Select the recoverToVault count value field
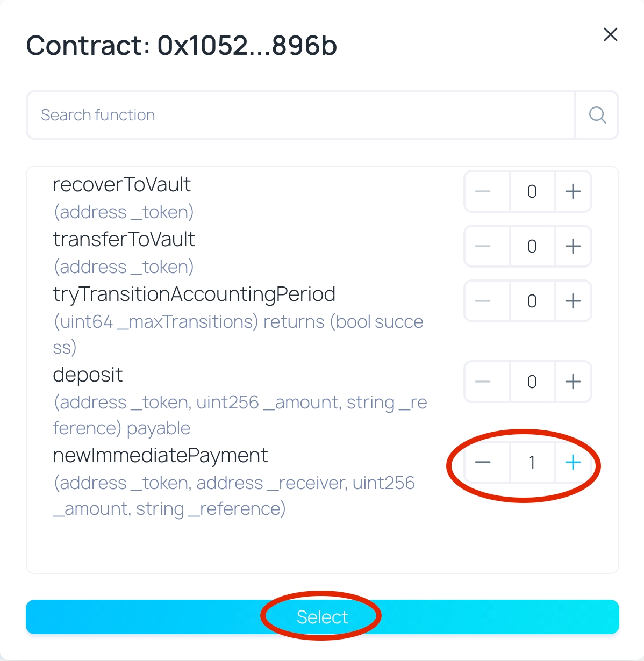The height and width of the screenshot is (661, 644). [532, 191]
